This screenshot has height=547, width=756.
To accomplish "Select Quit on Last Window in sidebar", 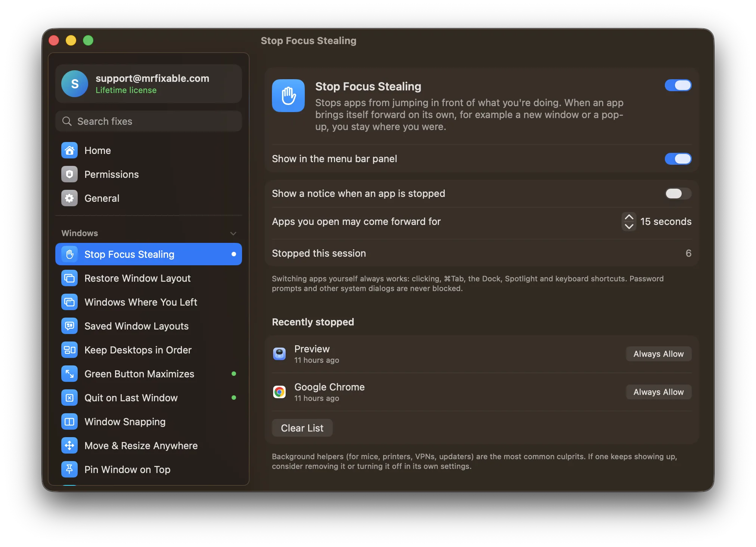I will click(149, 398).
